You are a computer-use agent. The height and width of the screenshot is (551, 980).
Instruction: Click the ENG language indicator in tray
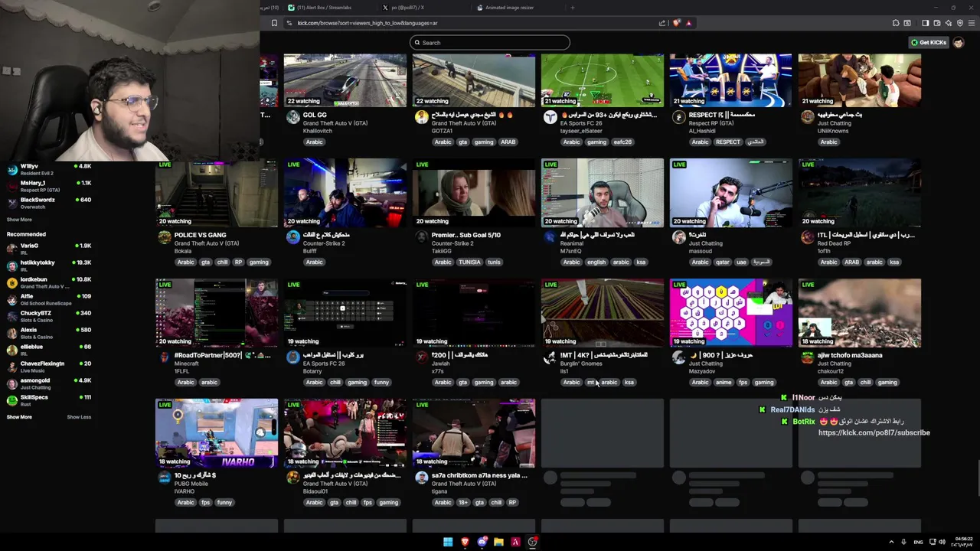click(918, 542)
